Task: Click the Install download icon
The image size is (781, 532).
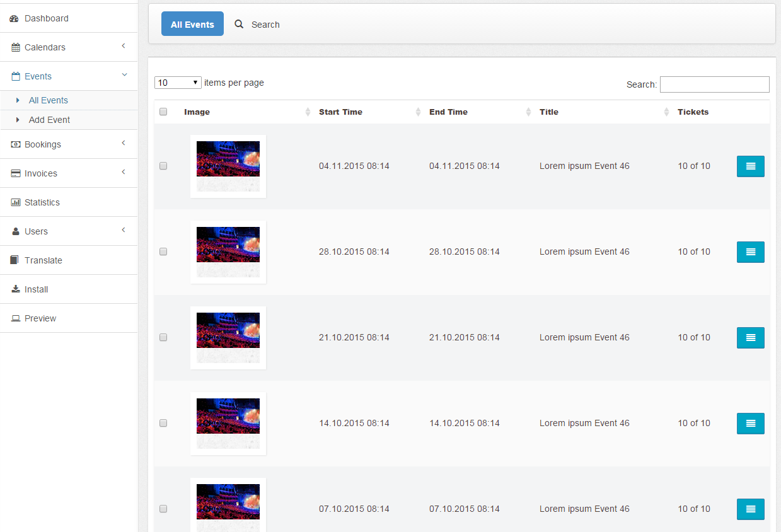Action: pyautogui.click(x=16, y=289)
